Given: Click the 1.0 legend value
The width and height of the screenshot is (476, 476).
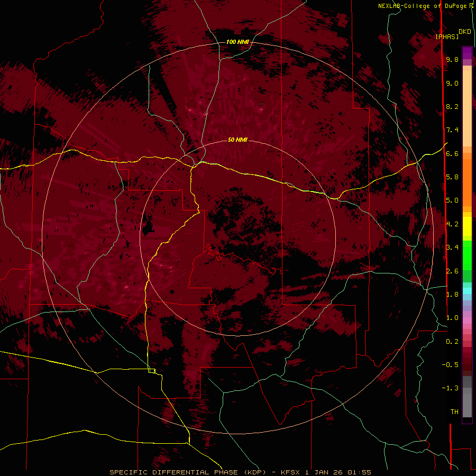Looking at the screenshot, I should point(452,318).
